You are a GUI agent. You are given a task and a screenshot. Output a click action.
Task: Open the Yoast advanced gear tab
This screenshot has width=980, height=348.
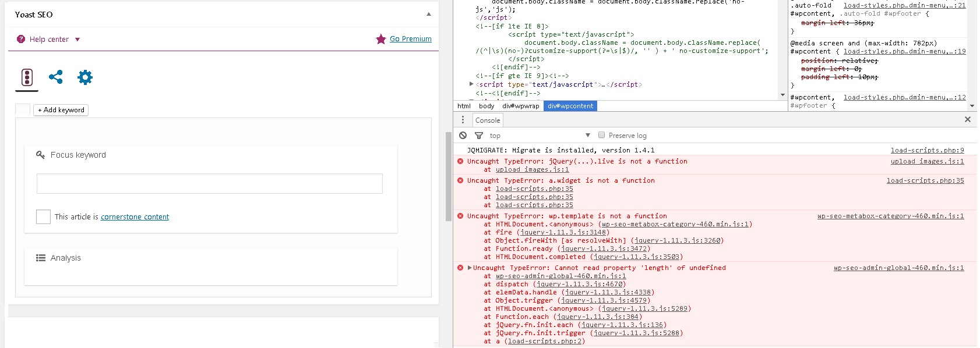click(x=85, y=77)
